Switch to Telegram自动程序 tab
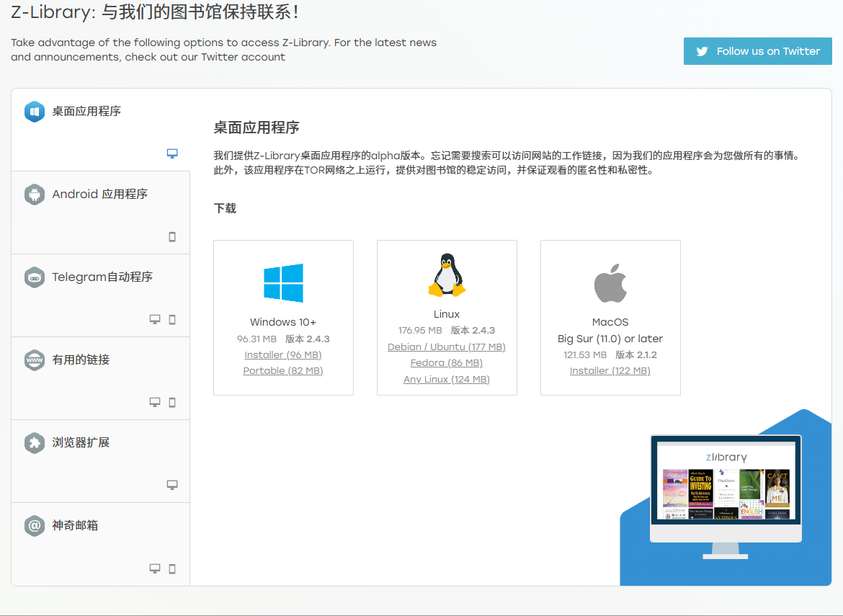 pos(101,295)
